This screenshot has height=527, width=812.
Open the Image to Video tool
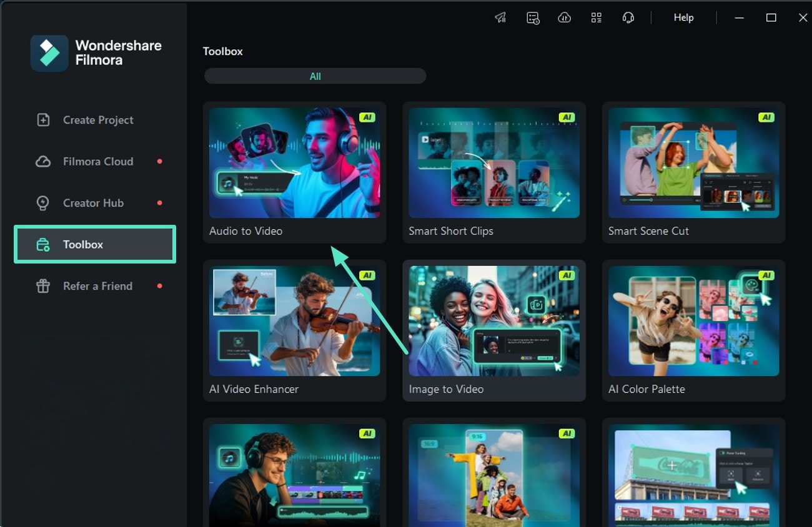(494, 330)
